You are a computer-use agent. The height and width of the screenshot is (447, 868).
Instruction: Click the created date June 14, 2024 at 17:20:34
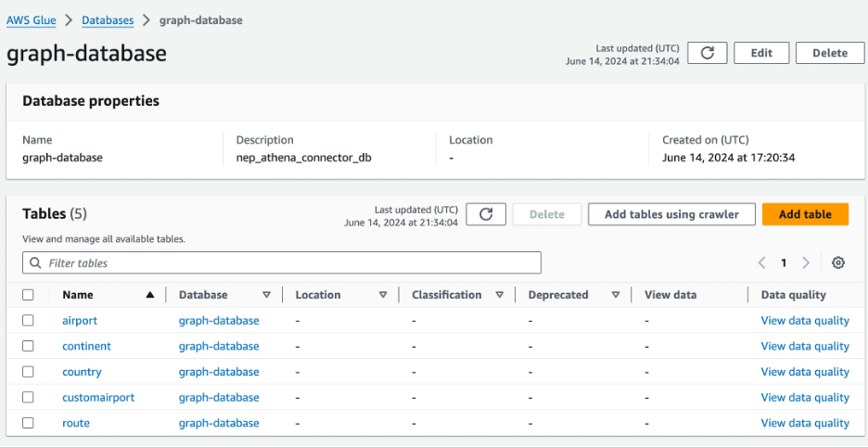click(729, 158)
